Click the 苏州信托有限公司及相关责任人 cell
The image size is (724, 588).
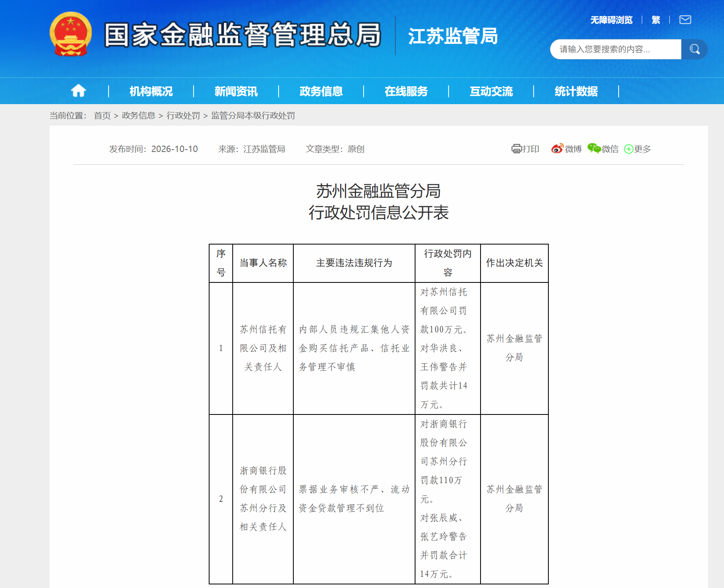[263, 348]
